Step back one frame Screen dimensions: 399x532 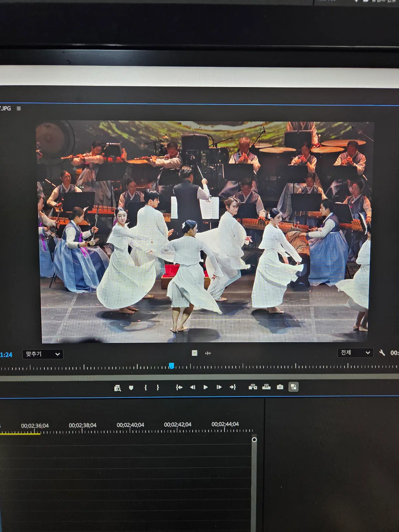[x=193, y=387]
